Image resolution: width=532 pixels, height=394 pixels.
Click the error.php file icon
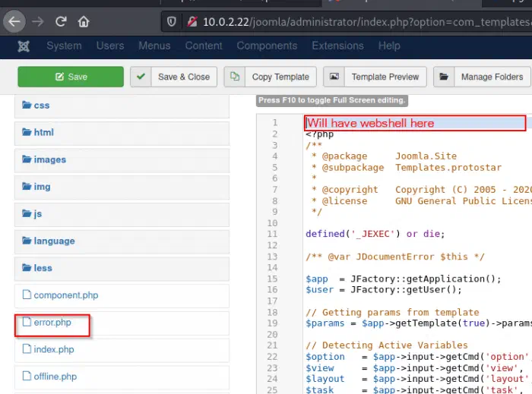coord(27,322)
